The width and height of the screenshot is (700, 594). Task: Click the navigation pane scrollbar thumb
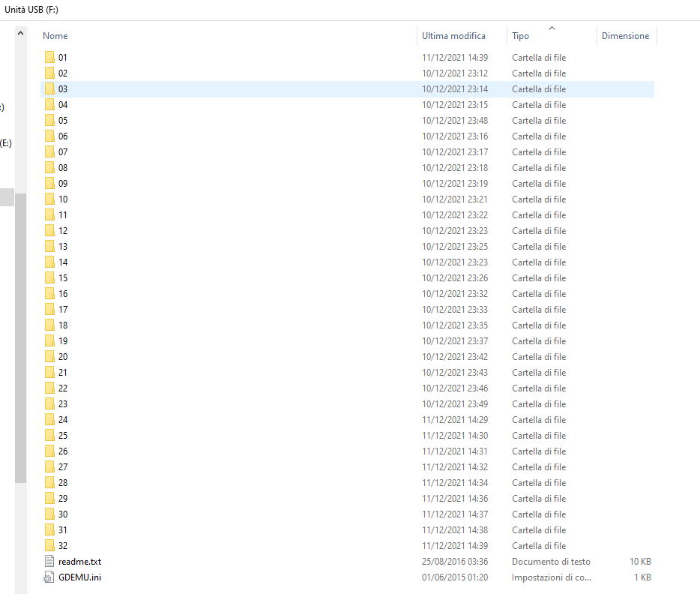click(x=20, y=338)
